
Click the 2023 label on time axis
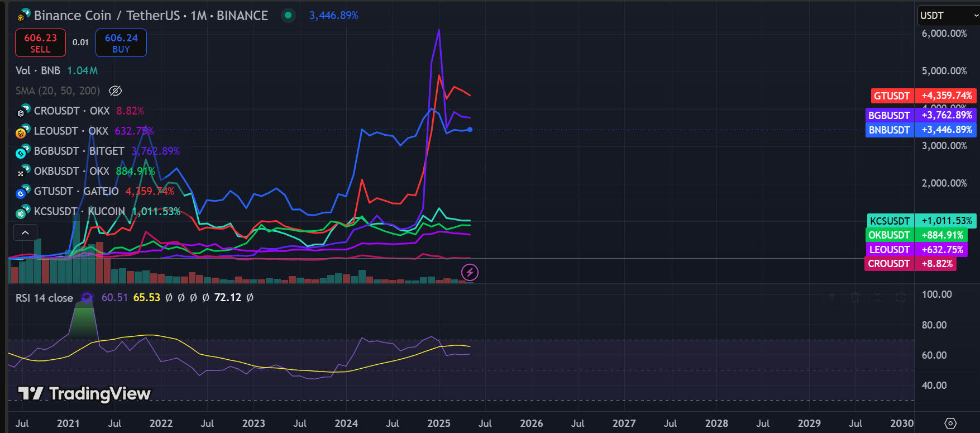pyautogui.click(x=254, y=424)
